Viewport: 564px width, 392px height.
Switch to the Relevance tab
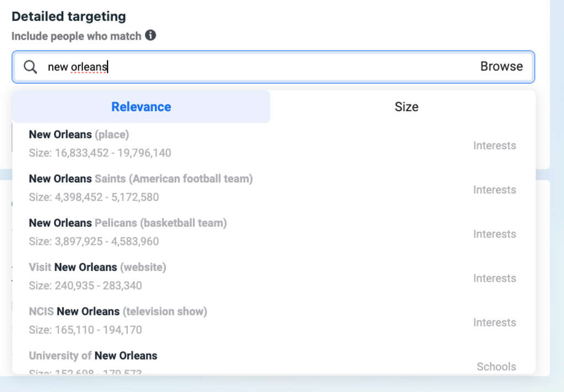tap(141, 107)
